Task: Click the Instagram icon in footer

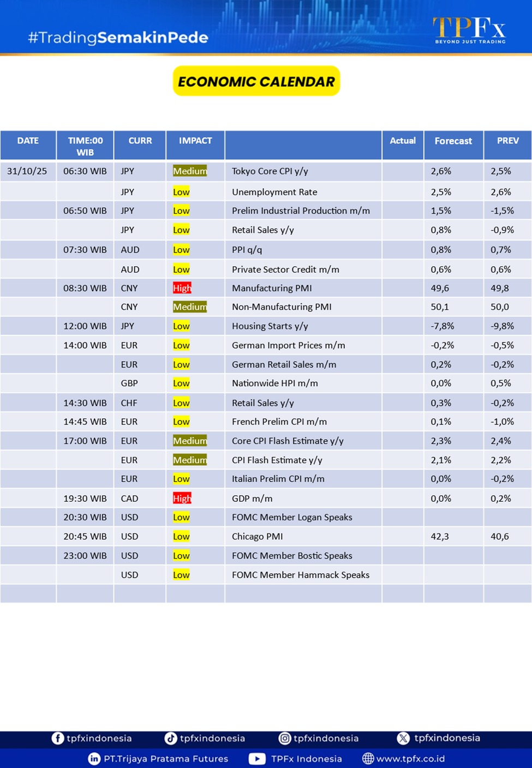Action: click(285, 739)
